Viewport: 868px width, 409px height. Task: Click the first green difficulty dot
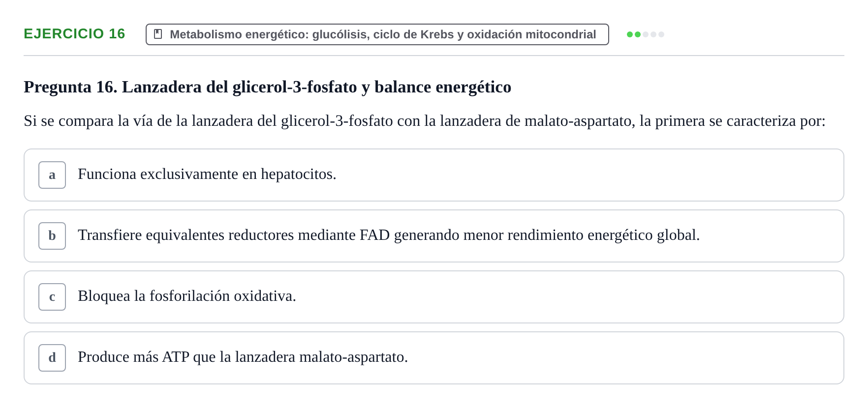(x=630, y=34)
